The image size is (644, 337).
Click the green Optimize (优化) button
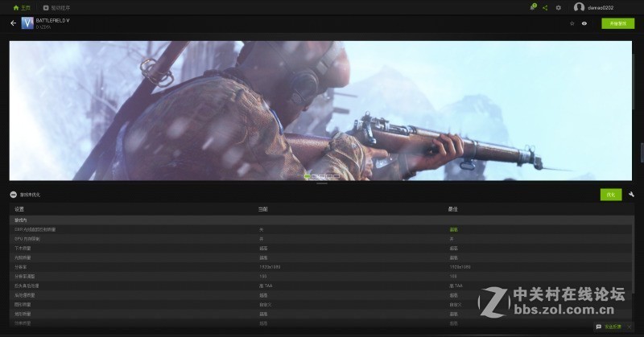tap(611, 195)
